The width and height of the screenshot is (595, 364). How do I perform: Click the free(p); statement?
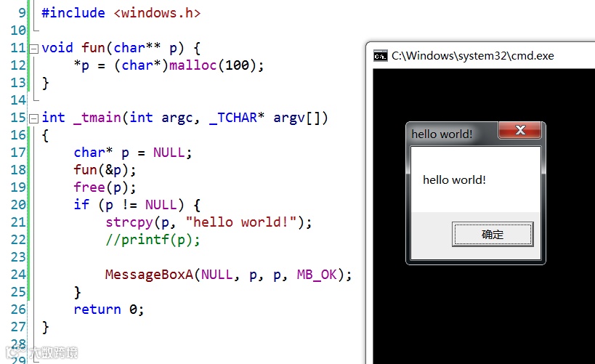105,187
